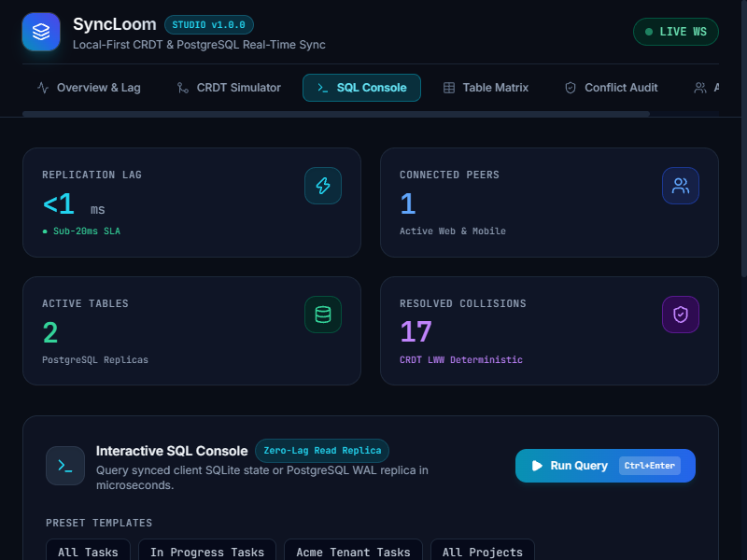Click the activity pulse icon of Overview & Lag
The image size is (747, 560).
pos(43,88)
